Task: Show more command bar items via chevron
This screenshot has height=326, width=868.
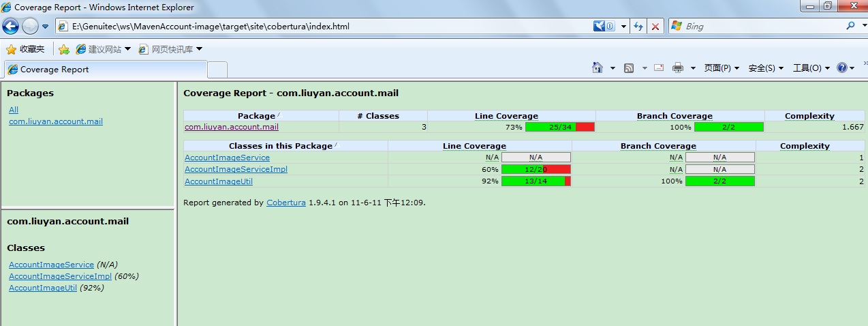Action: (x=864, y=64)
